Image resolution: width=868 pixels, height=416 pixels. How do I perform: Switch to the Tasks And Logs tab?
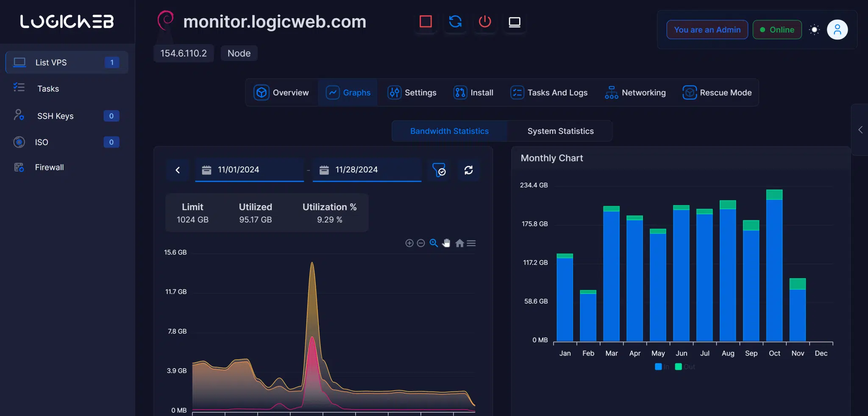[549, 92]
